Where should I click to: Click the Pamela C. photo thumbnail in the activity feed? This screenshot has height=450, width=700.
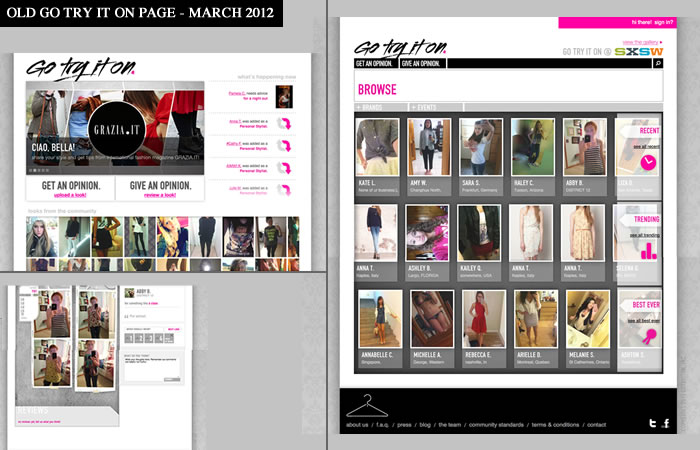pos(284,97)
